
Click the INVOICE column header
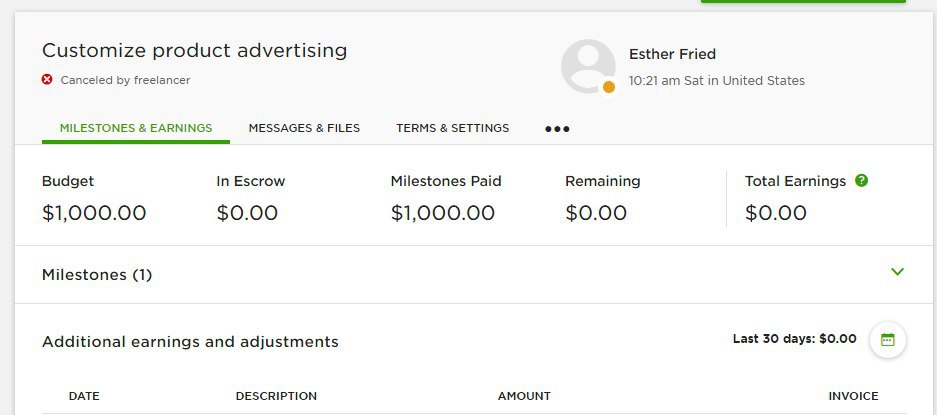point(853,396)
